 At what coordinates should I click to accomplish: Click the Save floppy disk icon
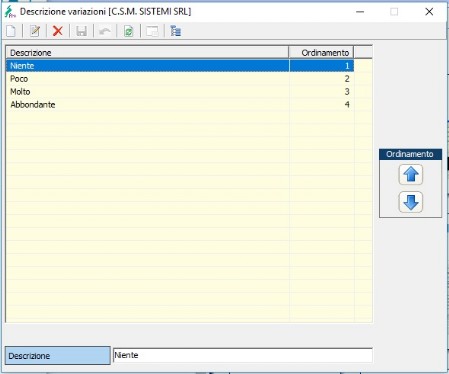(81, 31)
